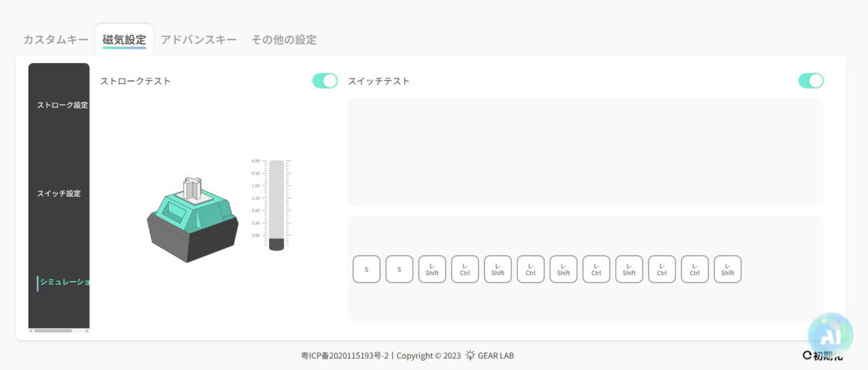Go to the その他の設定 tab
The width and height of the screenshot is (868, 370).
point(283,39)
